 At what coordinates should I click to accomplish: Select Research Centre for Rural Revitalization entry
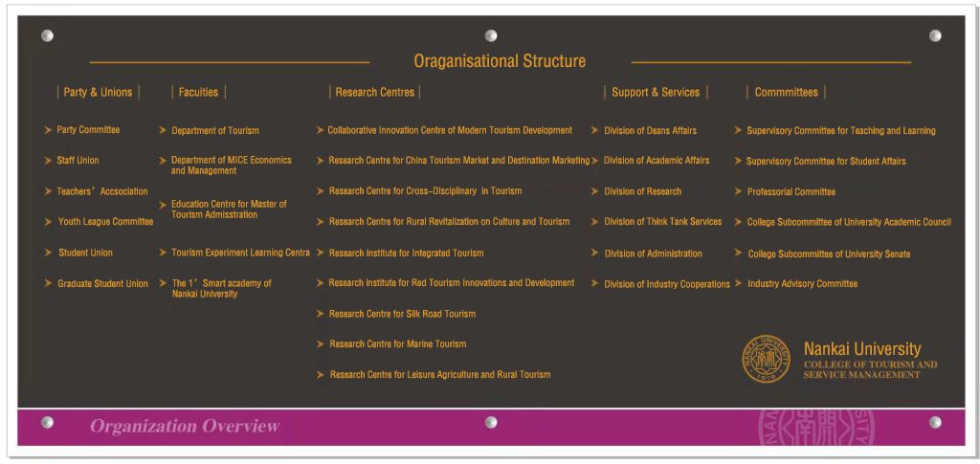(450, 222)
